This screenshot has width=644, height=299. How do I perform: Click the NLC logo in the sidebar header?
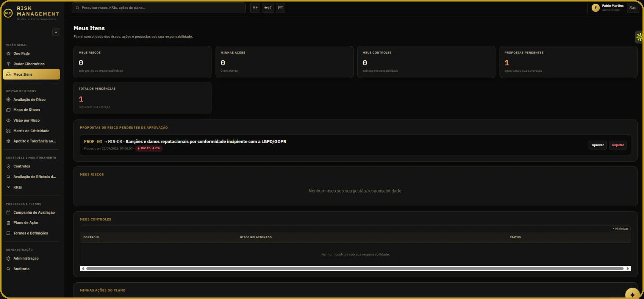click(8, 13)
